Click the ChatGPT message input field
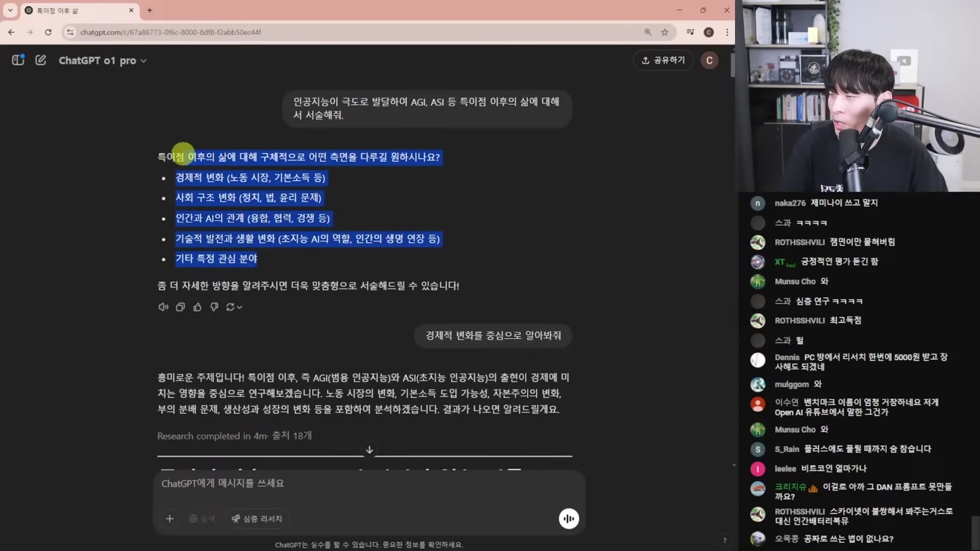980x551 pixels. pos(368,483)
